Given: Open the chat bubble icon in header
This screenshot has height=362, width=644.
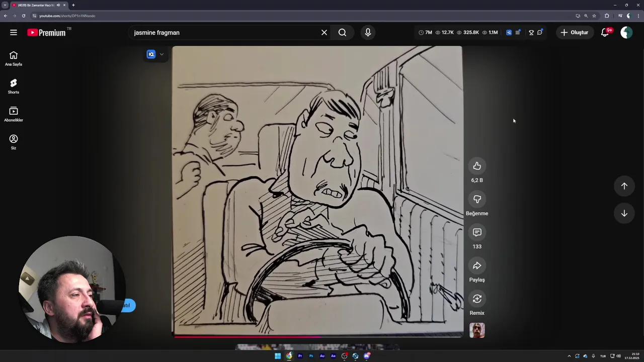Looking at the screenshot, I should click(540, 33).
